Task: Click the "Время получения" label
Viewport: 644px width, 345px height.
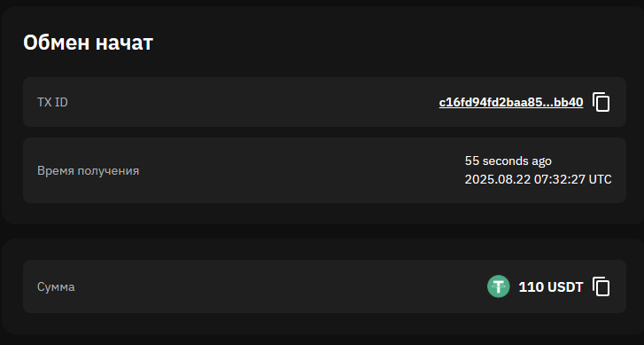Action: point(88,170)
